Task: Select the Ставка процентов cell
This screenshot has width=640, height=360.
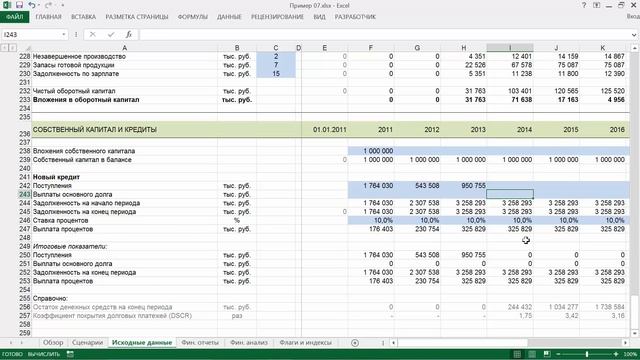Action: (124, 220)
